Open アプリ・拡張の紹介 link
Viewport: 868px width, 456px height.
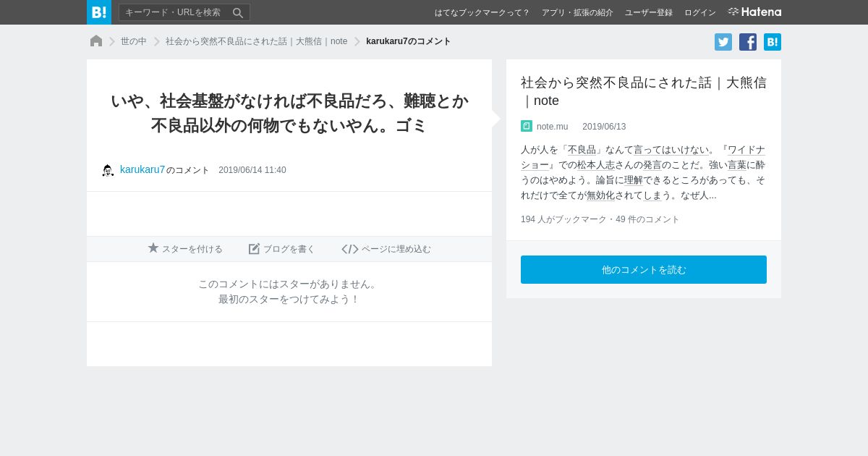(577, 12)
